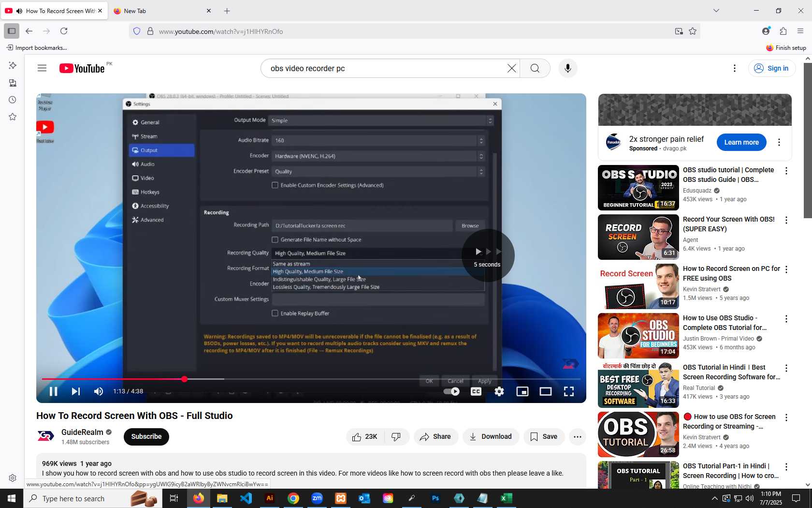Open Firefox account profile icon
The image size is (812, 508).
[766, 31]
